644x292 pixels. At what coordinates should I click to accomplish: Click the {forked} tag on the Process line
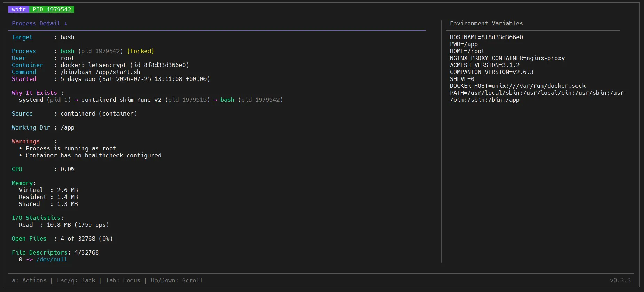tap(140, 51)
